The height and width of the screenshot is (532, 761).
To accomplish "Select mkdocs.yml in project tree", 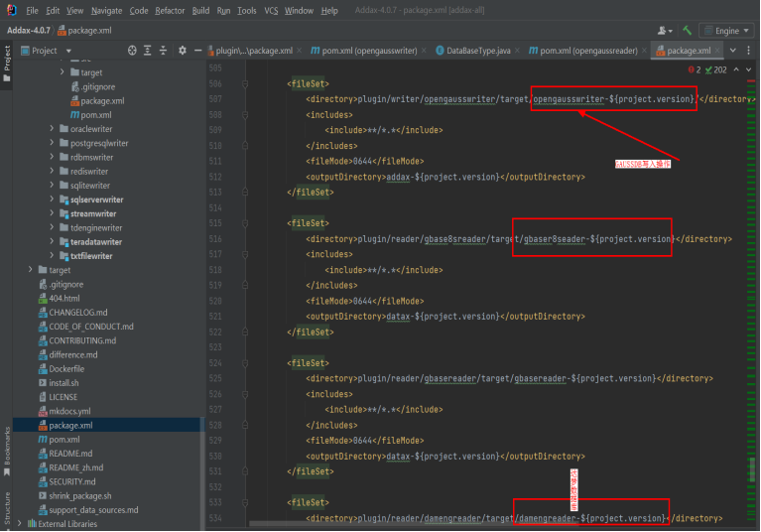I will (x=68, y=411).
